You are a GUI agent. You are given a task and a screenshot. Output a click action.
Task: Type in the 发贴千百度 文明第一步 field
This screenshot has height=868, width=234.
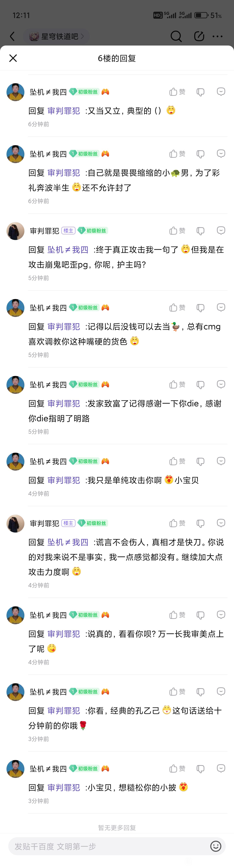pyautogui.click(x=108, y=846)
